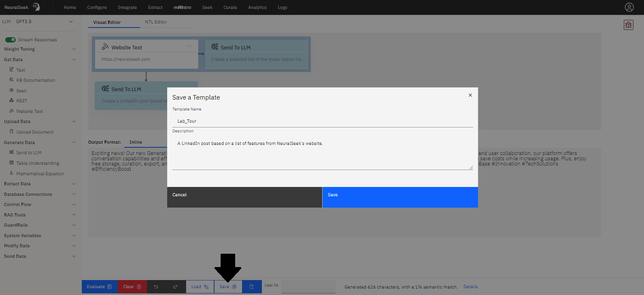Viewport: 644px width, 295px height.
Task: Click the redo arrow button
Action: point(175,287)
